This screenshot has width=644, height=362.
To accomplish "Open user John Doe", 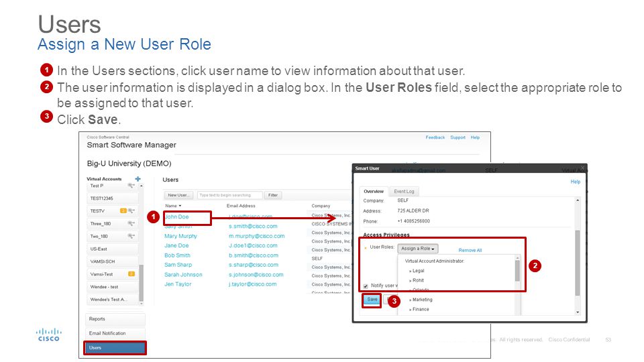I will (x=176, y=217).
